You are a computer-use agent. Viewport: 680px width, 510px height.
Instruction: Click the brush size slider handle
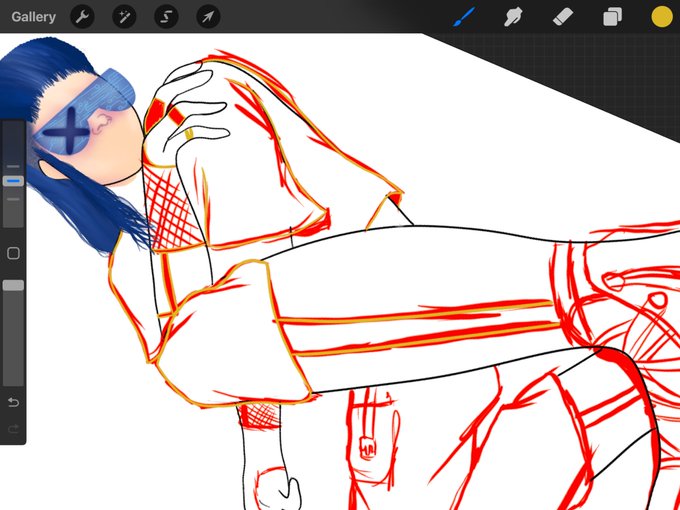[13, 181]
